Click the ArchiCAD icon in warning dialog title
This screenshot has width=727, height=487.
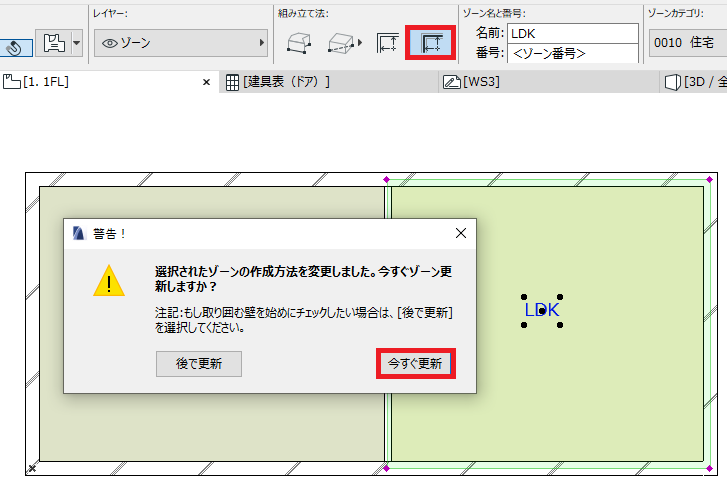tap(79, 233)
